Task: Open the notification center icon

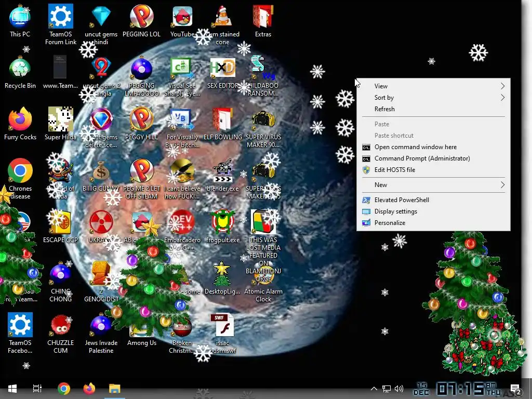Action: [515, 389]
